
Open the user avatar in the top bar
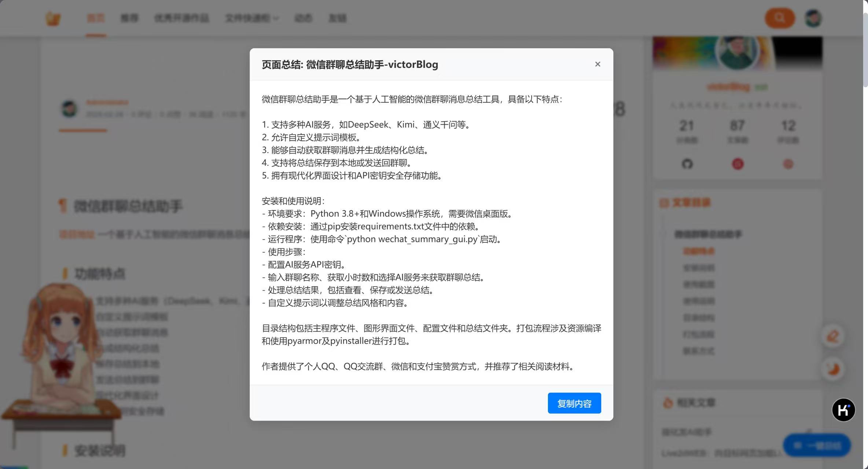(813, 18)
